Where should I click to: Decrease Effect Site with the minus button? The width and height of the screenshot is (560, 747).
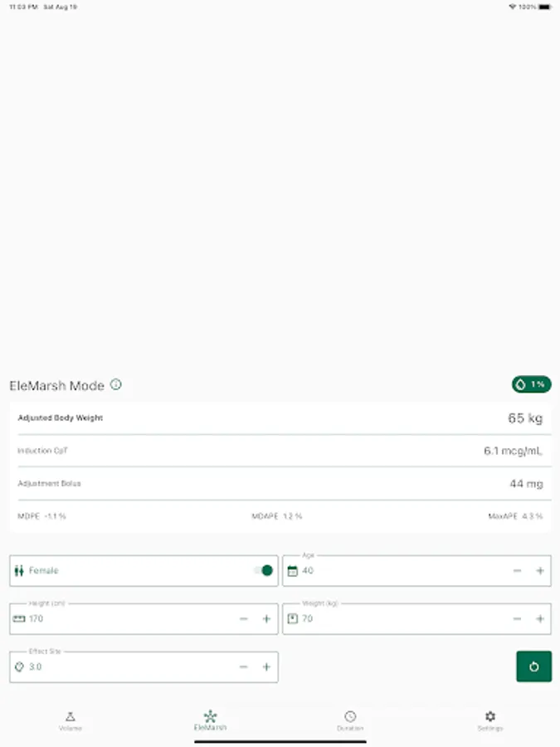click(244, 666)
